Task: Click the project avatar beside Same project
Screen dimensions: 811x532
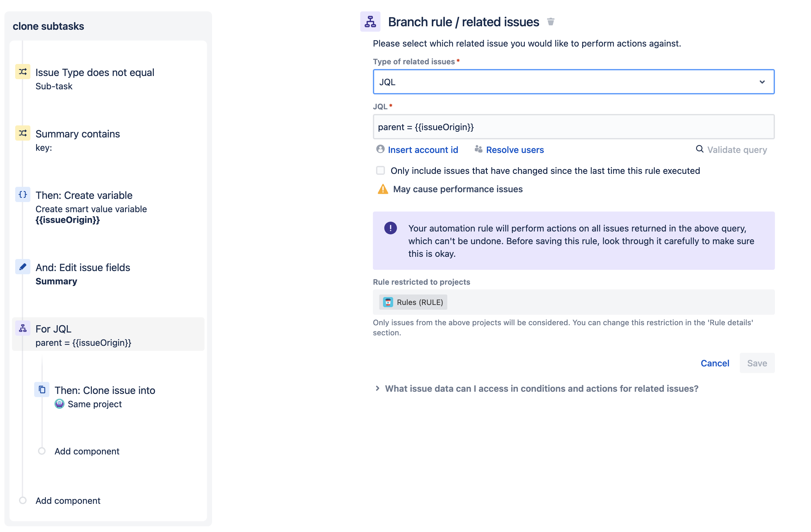Action: coord(59,404)
